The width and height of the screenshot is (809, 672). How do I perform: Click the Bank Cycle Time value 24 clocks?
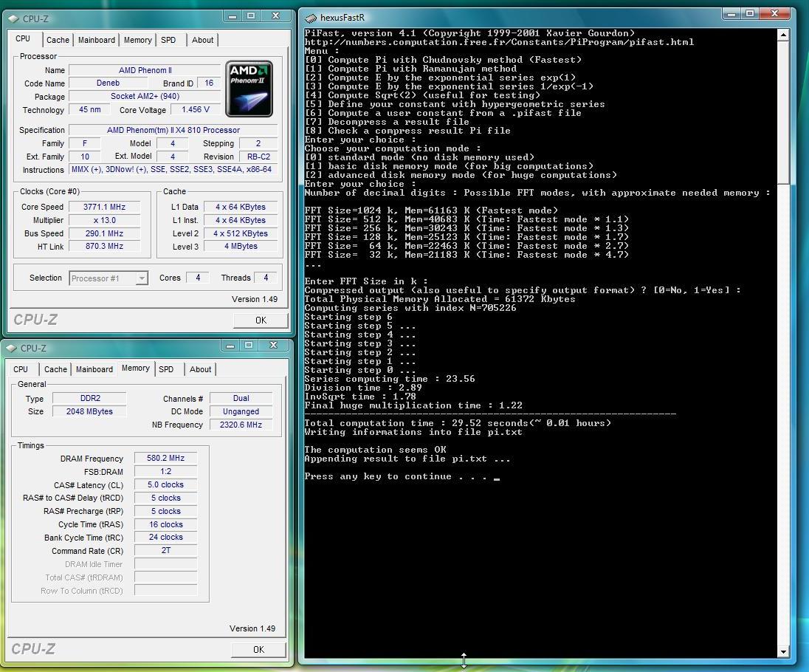tap(165, 538)
